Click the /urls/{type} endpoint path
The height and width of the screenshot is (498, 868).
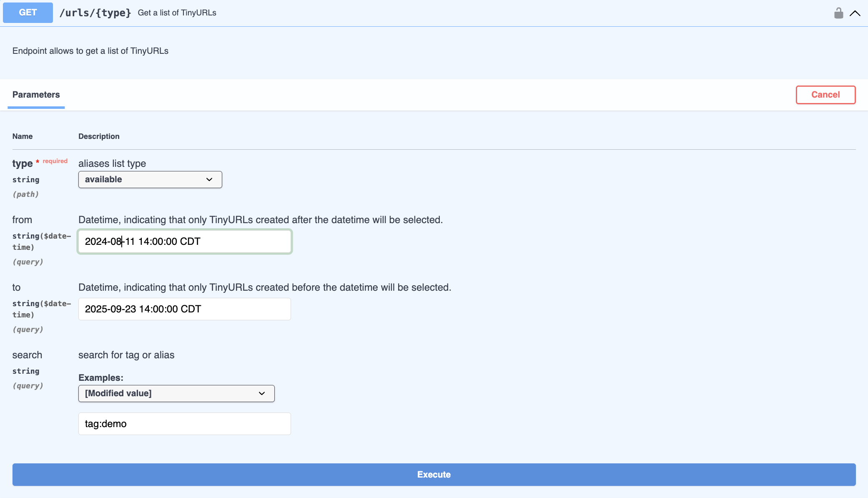coord(95,13)
